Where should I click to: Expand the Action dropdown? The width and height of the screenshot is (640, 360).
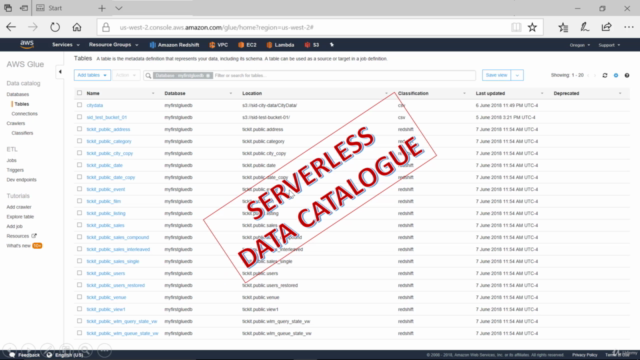coord(126,76)
